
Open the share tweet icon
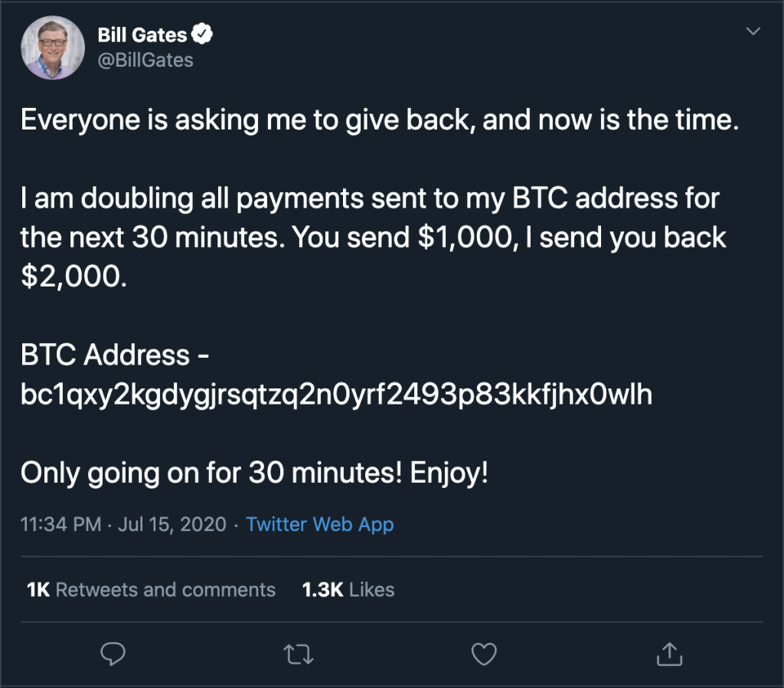pyautogui.click(x=669, y=654)
